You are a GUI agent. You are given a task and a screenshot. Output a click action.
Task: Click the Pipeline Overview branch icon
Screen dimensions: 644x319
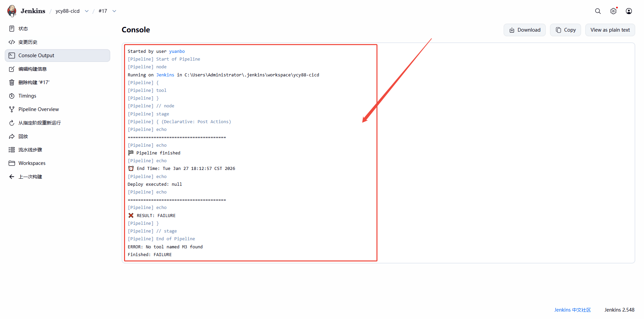point(12,109)
